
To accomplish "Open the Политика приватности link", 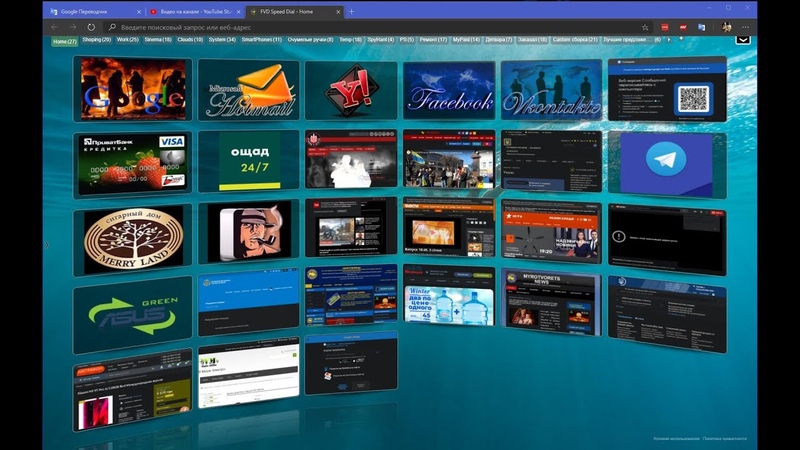I will (x=724, y=439).
